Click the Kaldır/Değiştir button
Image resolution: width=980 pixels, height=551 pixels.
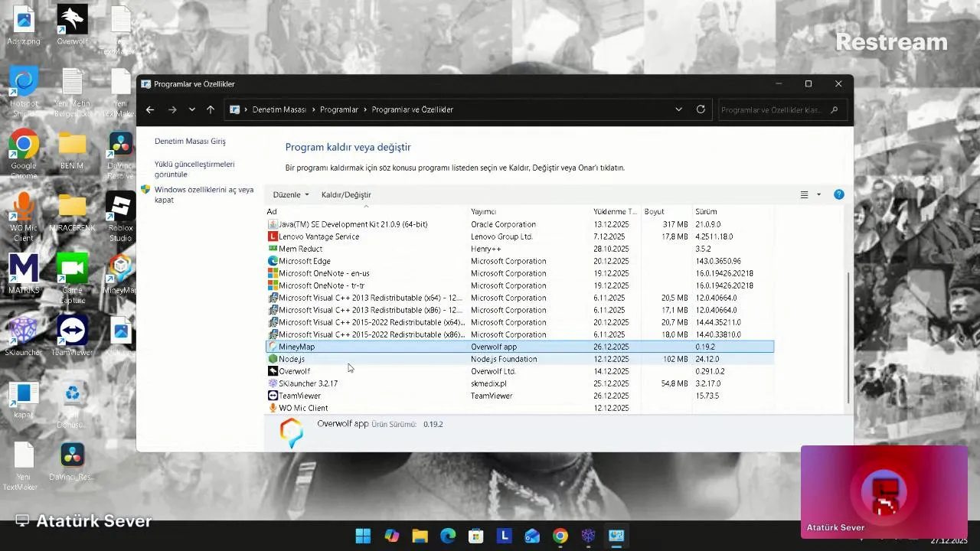point(346,194)
